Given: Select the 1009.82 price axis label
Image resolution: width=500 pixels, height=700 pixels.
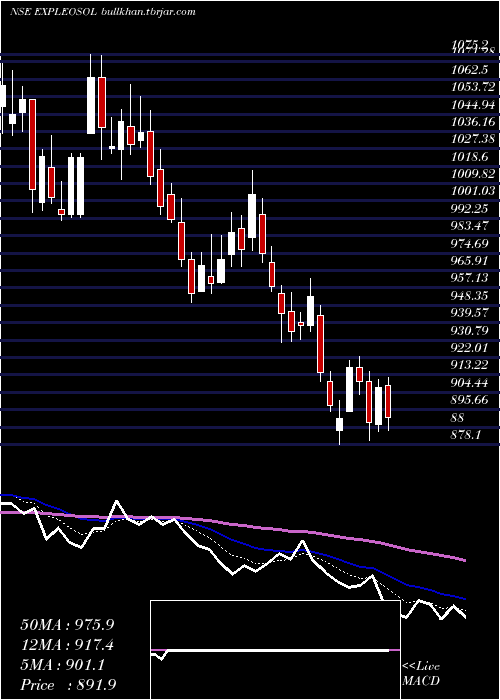Looking at the screenshot, I should click(473, 174).
